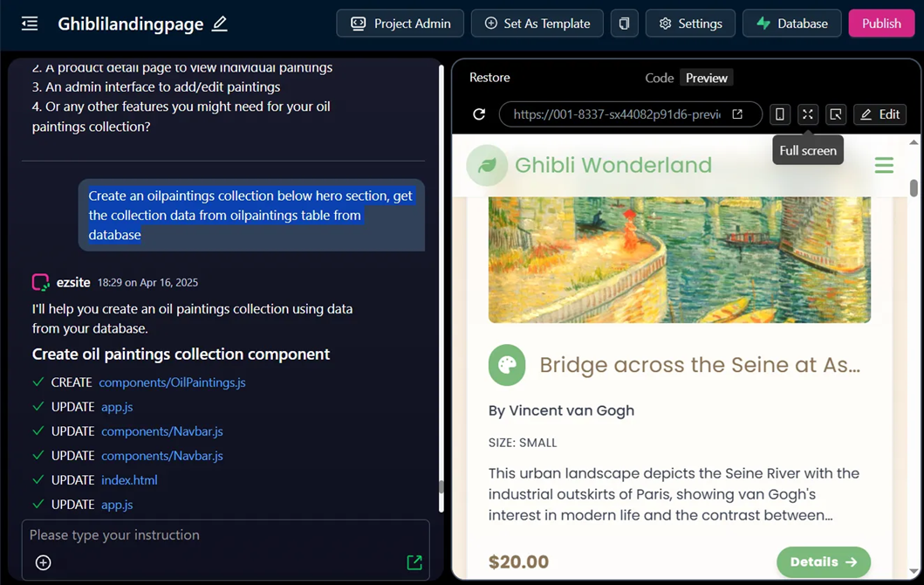Click the green expand input icon
Image resolution: width=924 pixels, height=585 pixels.
414,562
